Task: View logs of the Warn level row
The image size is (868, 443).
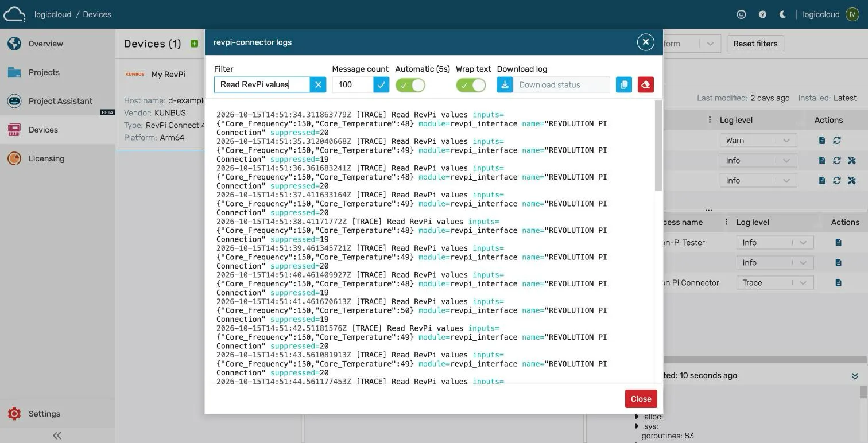Action: [x=822, y=141]
